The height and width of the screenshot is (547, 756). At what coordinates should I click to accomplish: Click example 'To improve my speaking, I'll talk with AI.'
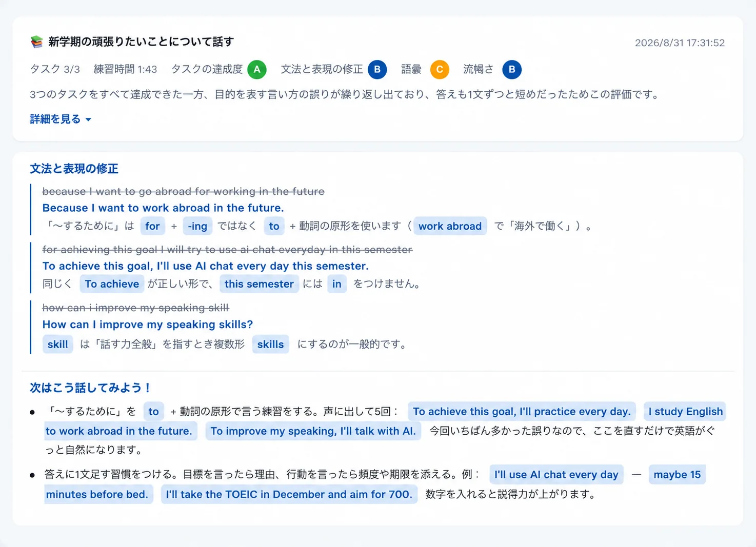click(x=313, y=431)
